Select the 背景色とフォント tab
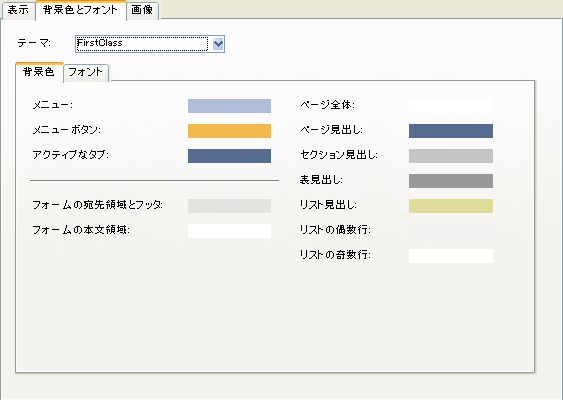The image size is (563, 400). pyautogui.click(x=80, y=10)
